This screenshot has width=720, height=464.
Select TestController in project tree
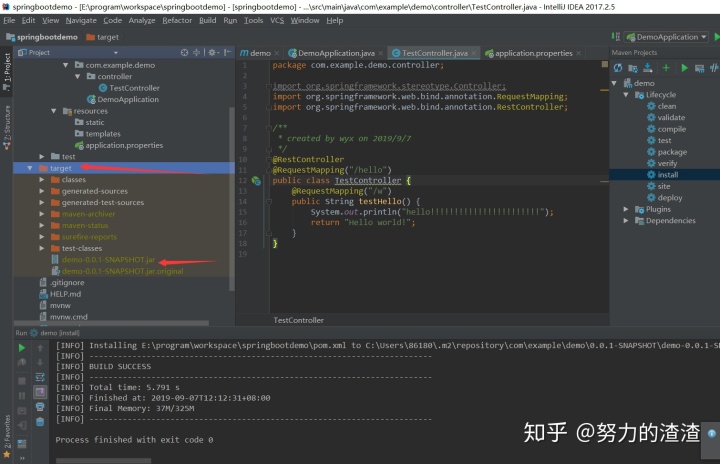pos(129,88)
